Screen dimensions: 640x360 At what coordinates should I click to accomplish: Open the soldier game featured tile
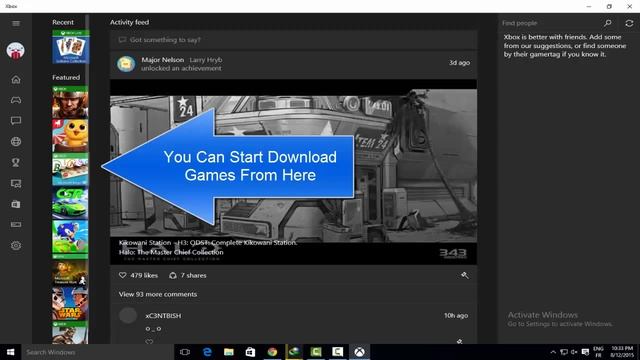70,102
